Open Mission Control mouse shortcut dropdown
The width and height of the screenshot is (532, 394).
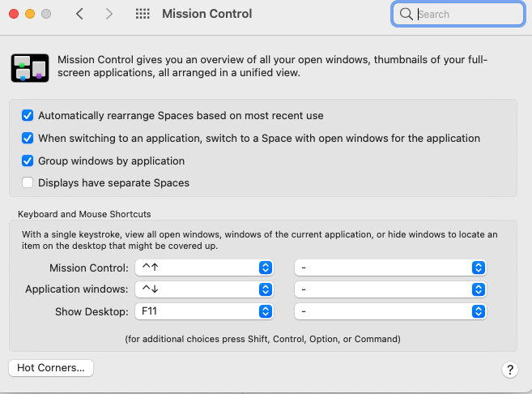click(x=389, y=268)
